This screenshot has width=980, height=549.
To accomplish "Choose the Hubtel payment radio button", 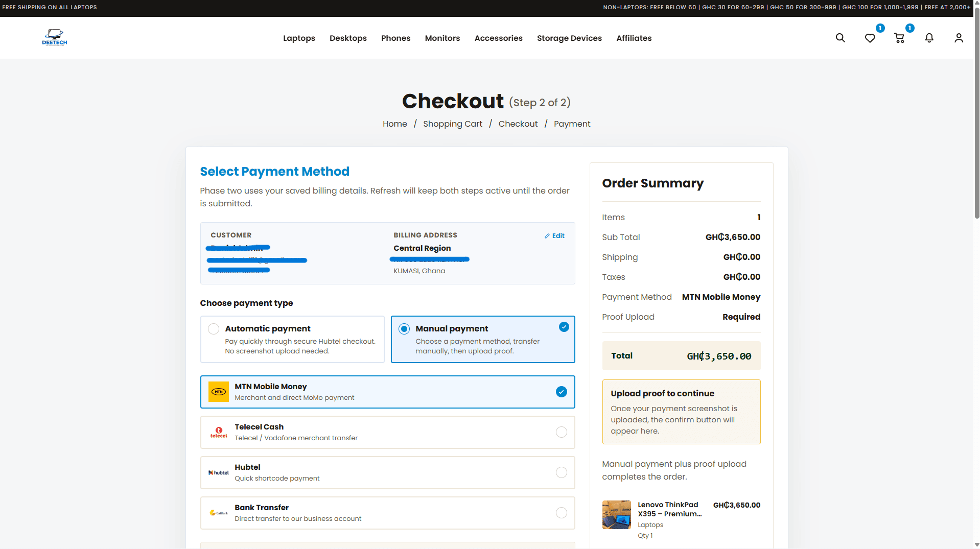I will coord(561,472).
